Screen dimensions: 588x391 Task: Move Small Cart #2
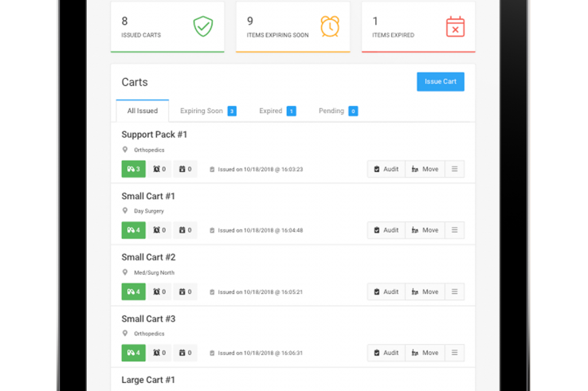(425, 291)
